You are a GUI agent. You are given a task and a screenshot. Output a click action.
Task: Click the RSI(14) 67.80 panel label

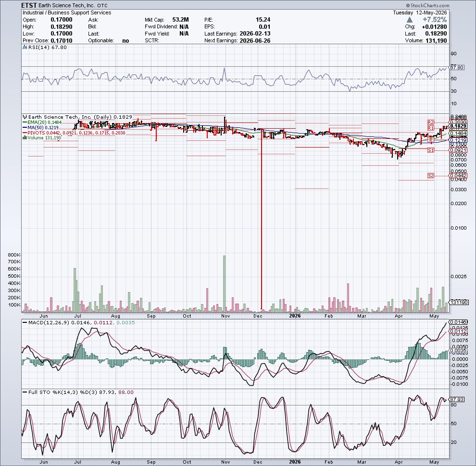47,48
